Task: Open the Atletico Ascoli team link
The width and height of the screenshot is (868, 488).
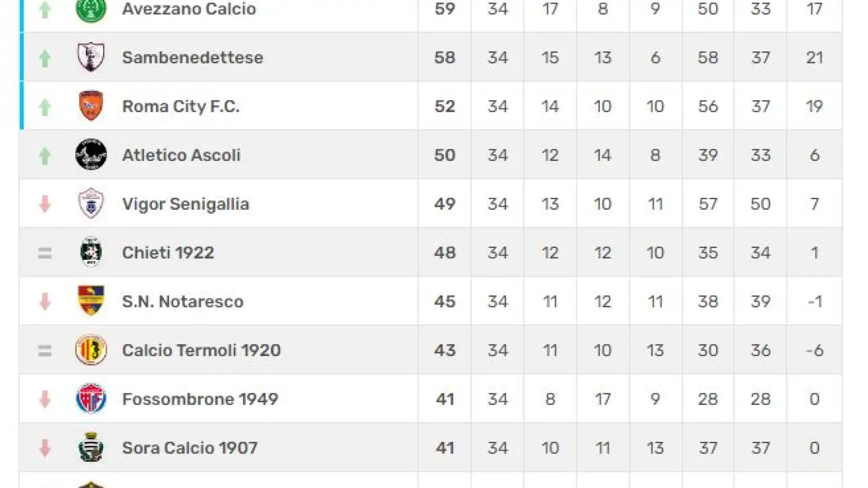Action: [181, 155]
